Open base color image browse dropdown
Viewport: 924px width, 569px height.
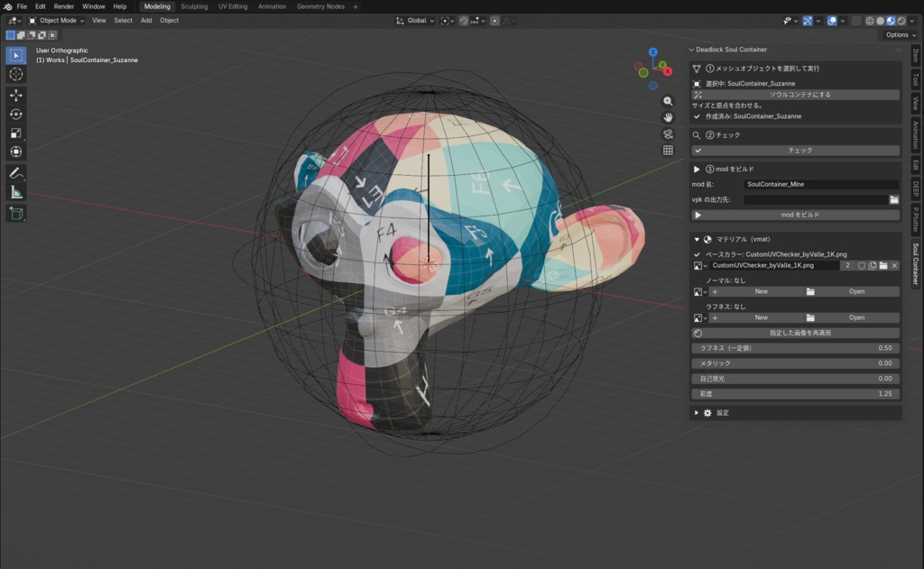700,266
